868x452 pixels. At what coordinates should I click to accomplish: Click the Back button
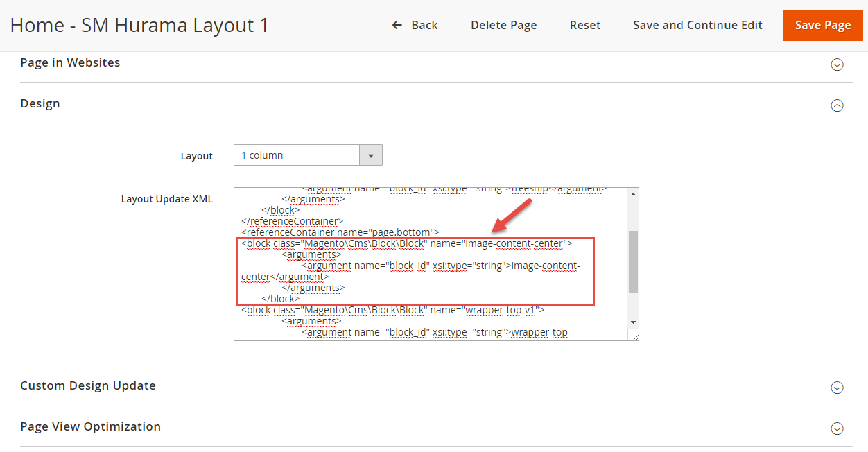coord(415,25)
